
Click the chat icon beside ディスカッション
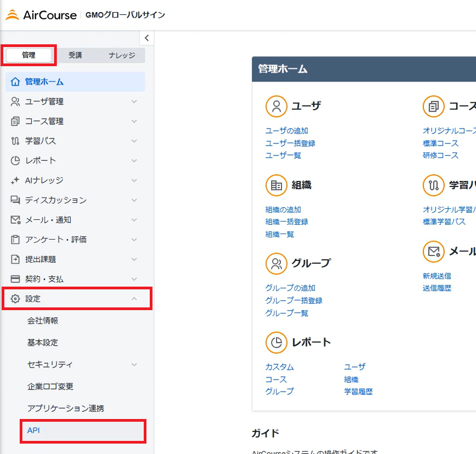[x=15, y=200]
